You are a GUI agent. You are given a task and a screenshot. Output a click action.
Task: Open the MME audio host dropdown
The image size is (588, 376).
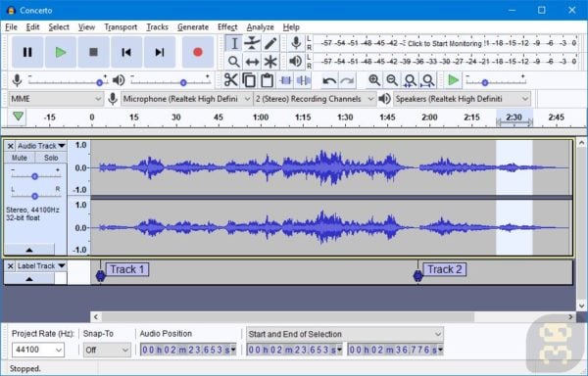56,99
